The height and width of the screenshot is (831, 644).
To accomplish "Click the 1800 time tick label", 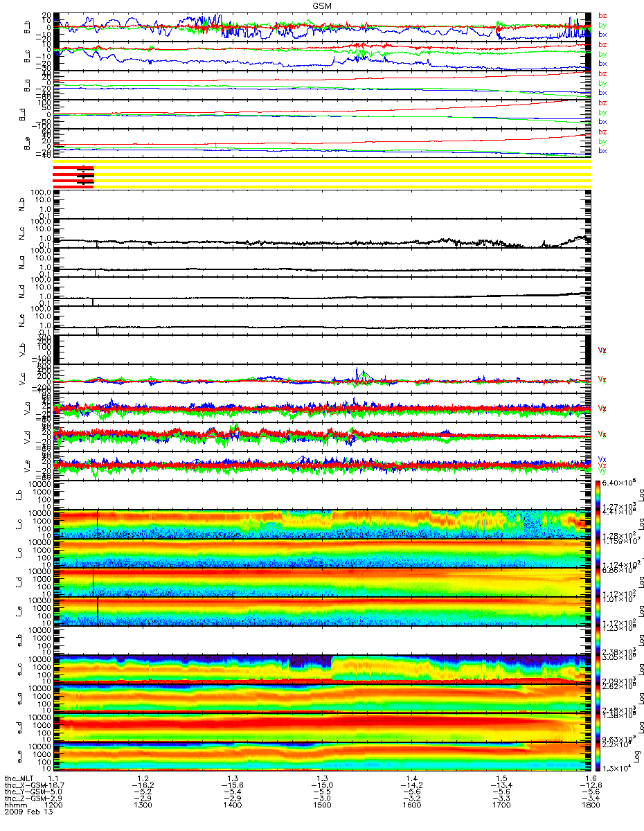I will click(591, 805).
